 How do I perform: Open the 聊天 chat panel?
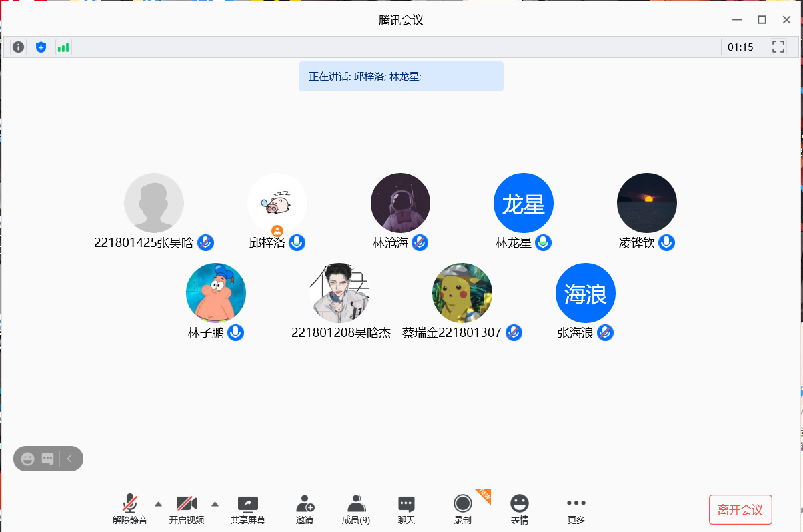(406, 510)
